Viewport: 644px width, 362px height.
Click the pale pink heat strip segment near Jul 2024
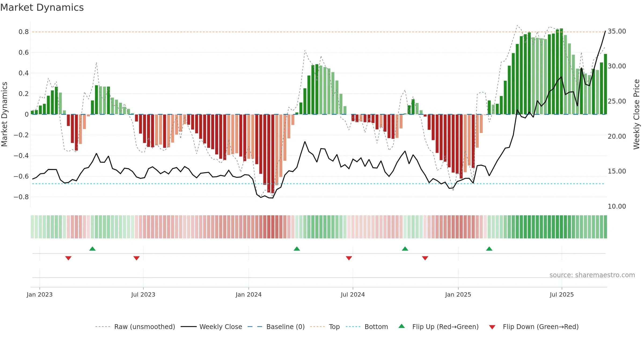click(x=349, y=227)
